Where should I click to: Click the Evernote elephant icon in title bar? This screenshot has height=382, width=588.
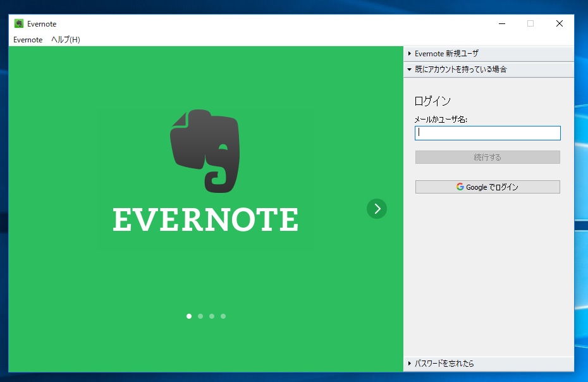click(x=19, y=23)
